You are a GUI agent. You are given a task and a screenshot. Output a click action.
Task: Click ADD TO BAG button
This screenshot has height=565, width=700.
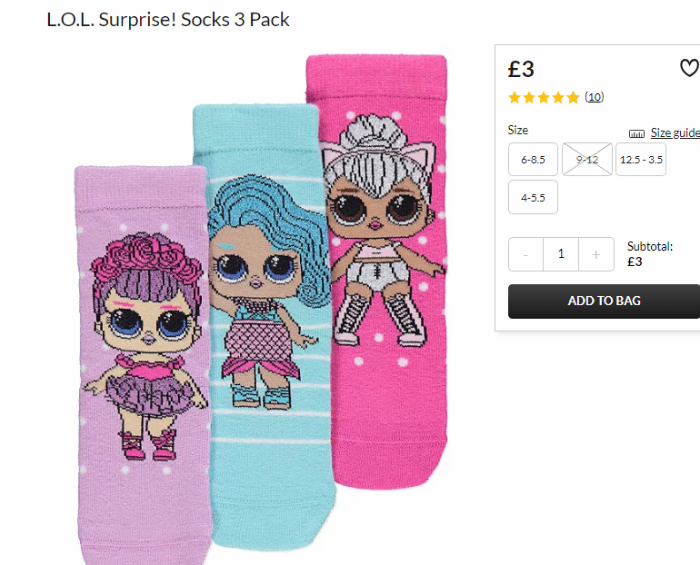604,301
